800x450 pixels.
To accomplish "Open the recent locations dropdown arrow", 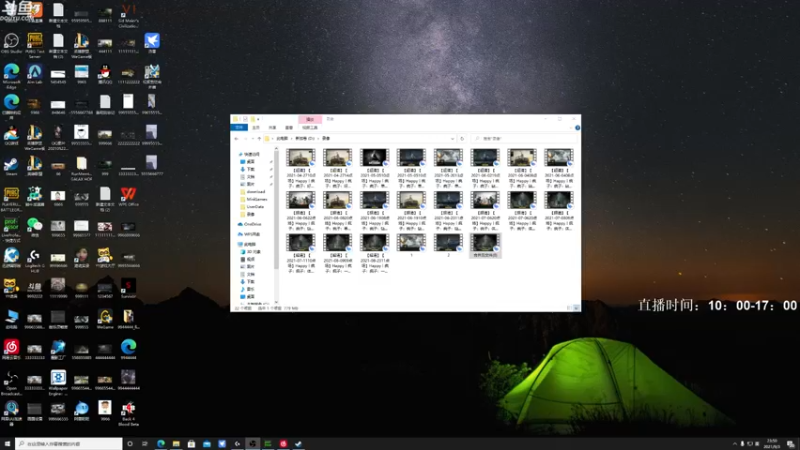I will click(x=253, y=138).
